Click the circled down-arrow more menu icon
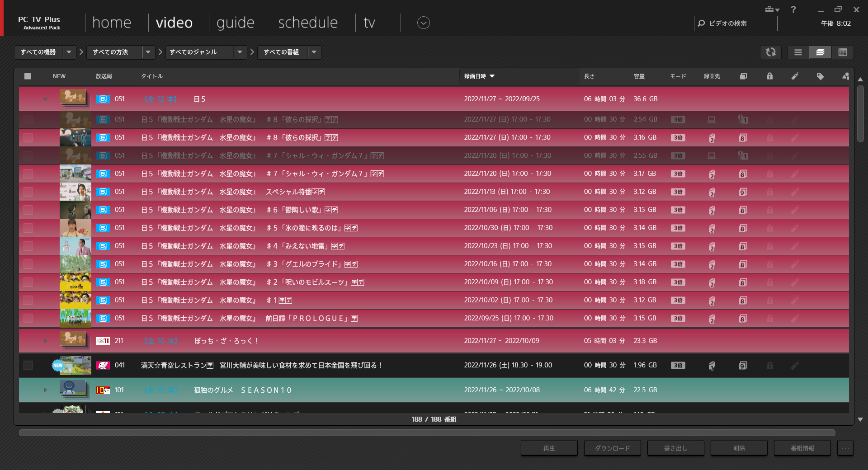The height and width of the screenshot is (470, 868). [424, 23]
